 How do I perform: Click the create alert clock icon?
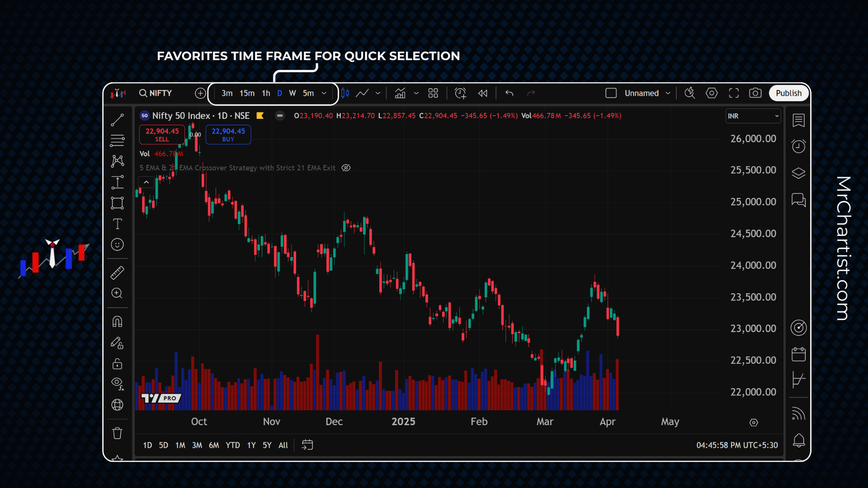click(x=461, y=93)
